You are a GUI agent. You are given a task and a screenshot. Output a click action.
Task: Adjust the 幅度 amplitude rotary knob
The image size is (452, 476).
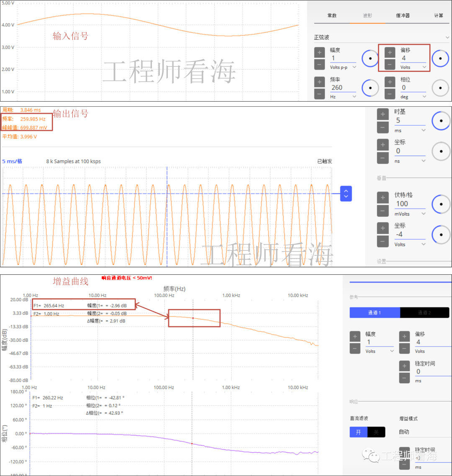[x=370, y=59]
